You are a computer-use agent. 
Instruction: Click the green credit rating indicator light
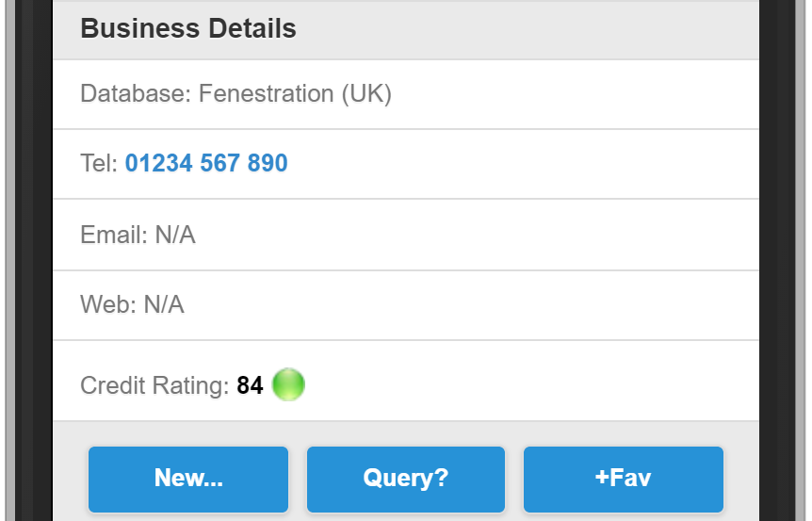click(x=288, y=384)
